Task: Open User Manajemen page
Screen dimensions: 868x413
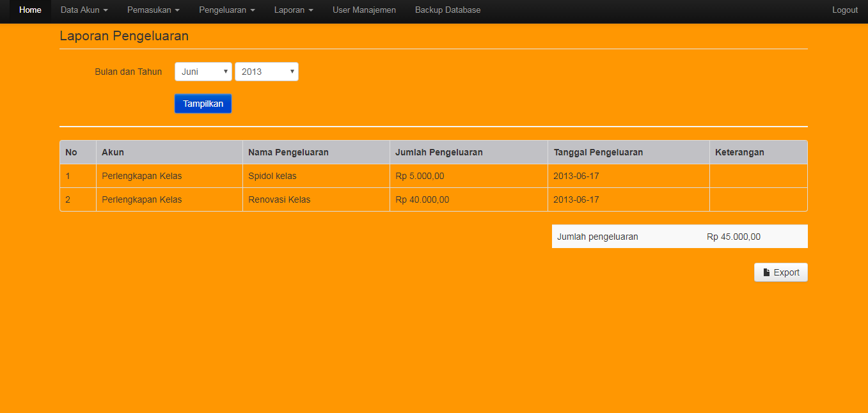Action: pos(364,10)
